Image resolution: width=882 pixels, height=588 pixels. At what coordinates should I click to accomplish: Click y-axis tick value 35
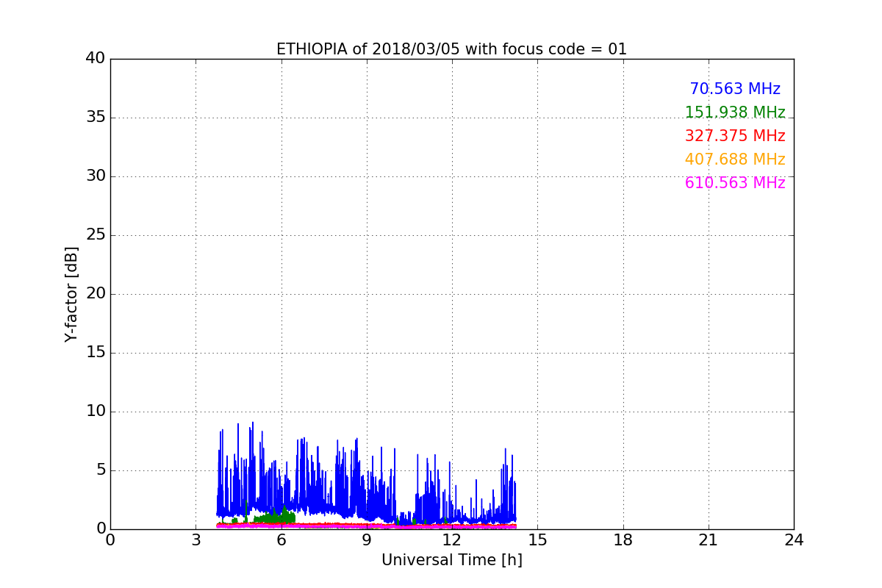click(96, 118)
